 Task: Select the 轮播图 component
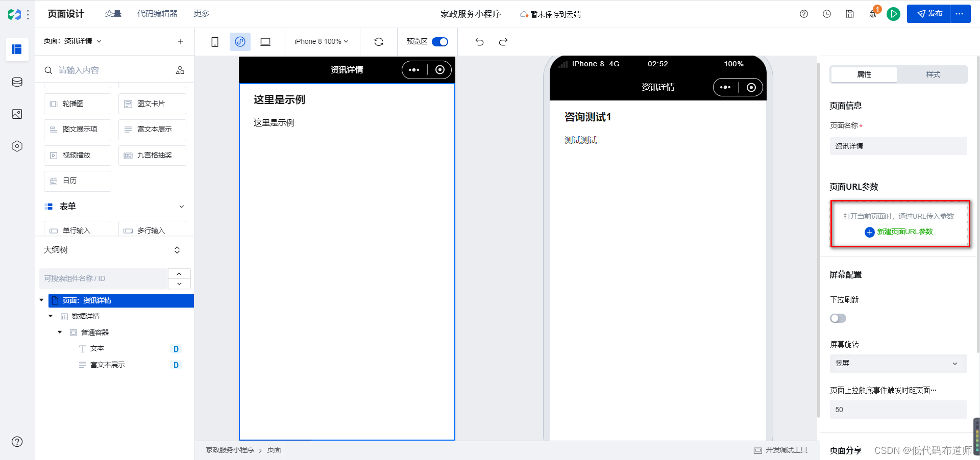(78, 104)
